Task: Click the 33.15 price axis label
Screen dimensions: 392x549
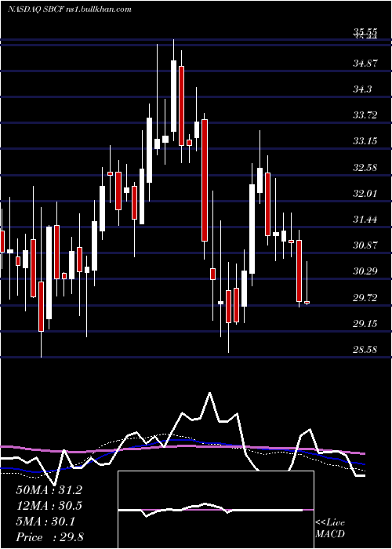Action: [365, 141]
